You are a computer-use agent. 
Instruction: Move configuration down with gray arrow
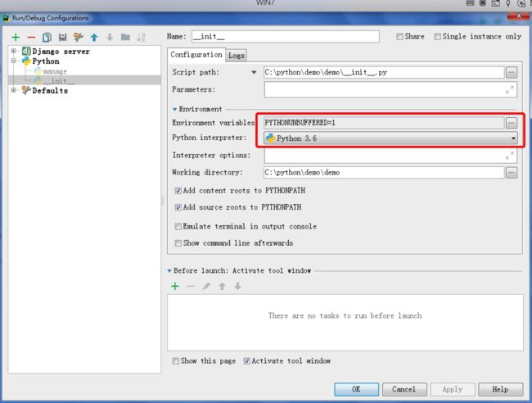pyautogui.click(x=110, y=38)
